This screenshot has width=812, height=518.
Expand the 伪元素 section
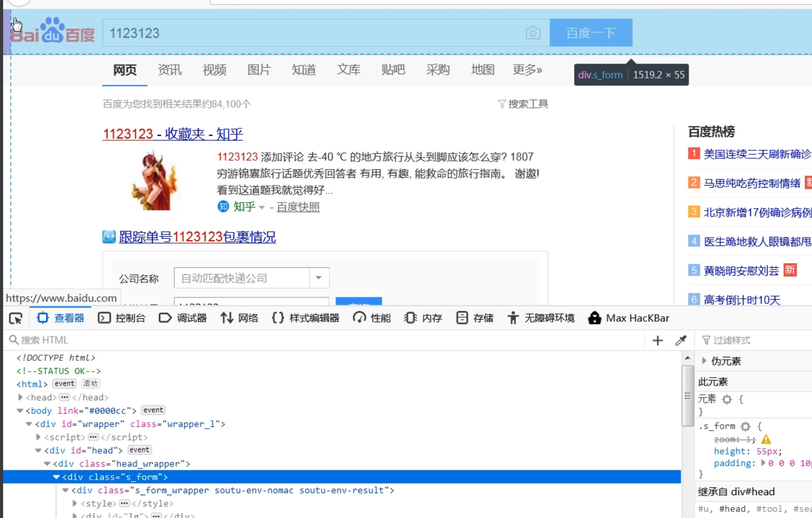[x=704, y=361]
